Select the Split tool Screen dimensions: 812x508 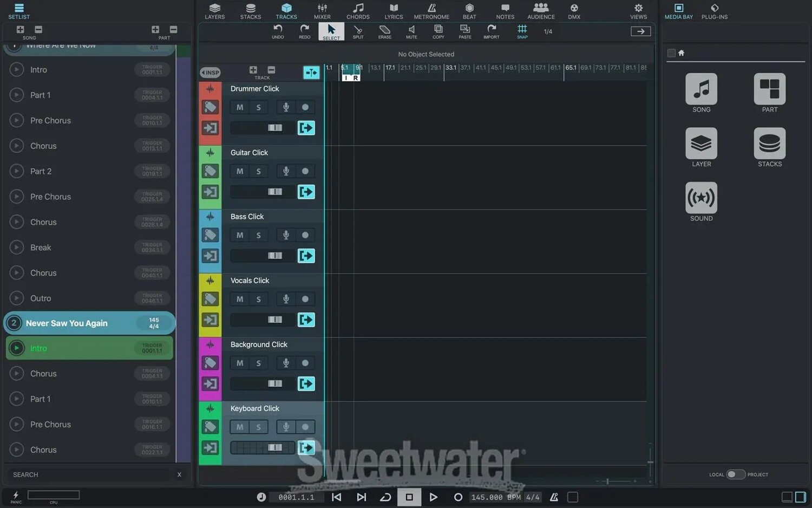click(x=358, y=31)
